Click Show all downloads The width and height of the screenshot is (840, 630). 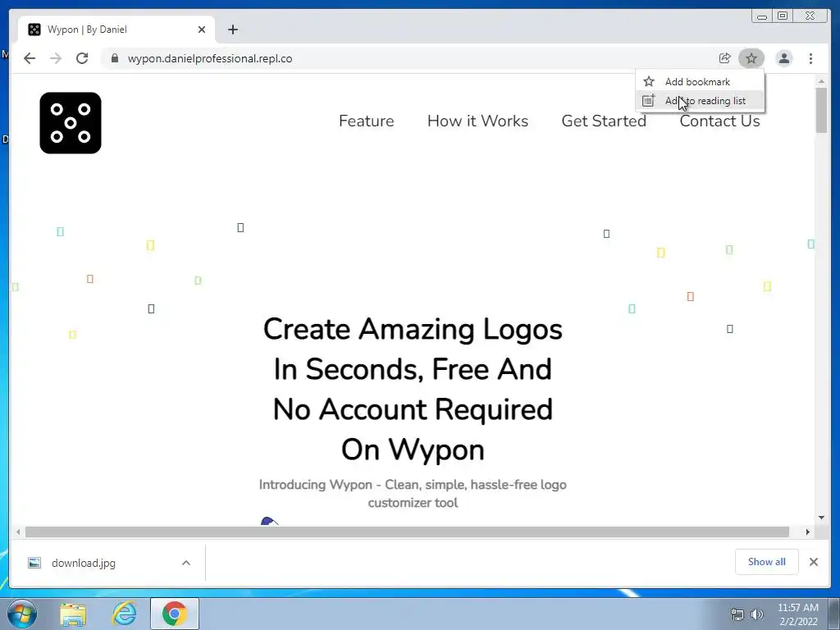click(x=767, y=561)
